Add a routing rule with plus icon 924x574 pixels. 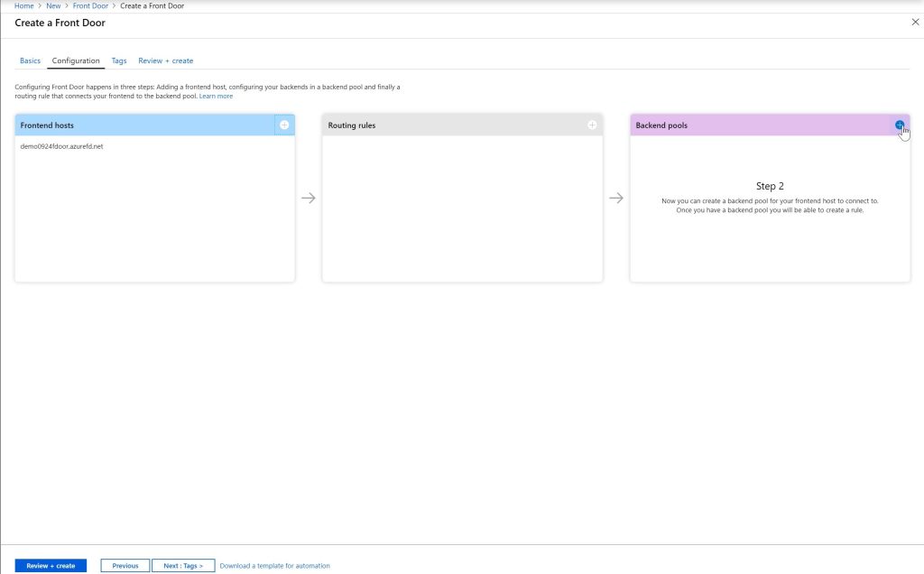pos(592,125)
